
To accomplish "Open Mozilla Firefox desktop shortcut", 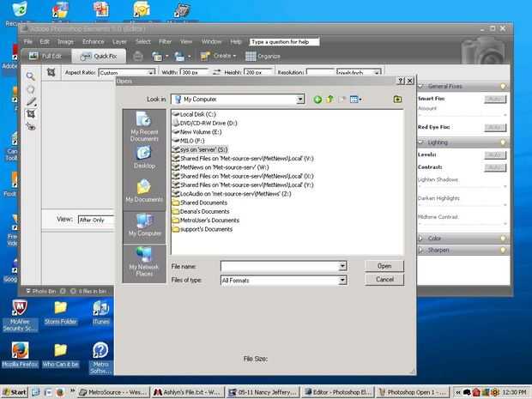I will click(20, 355).
